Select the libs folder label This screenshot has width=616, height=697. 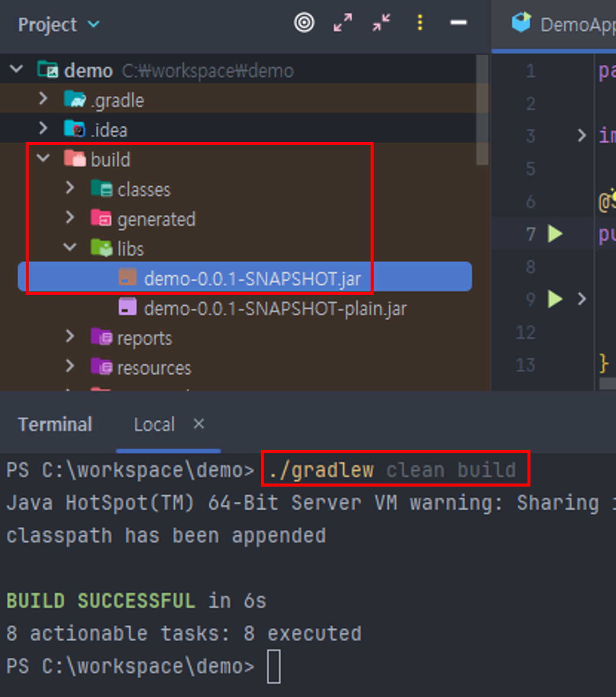tap(130, 249)
